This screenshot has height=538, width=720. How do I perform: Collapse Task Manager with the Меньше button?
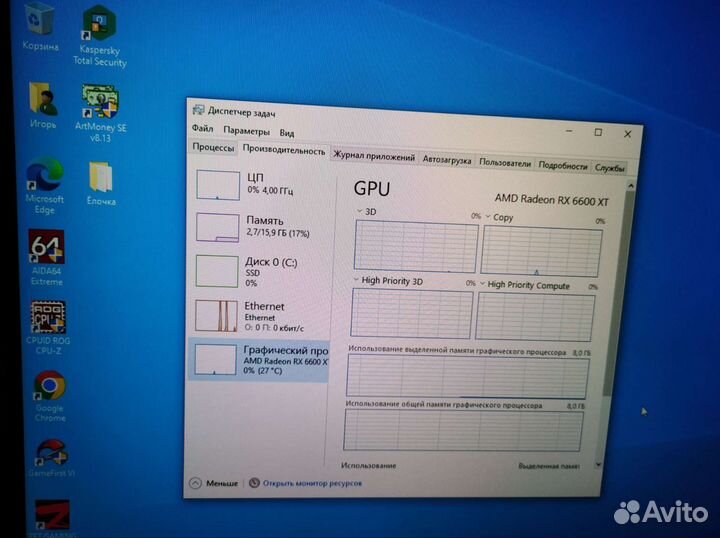click(x=214, y=483)
